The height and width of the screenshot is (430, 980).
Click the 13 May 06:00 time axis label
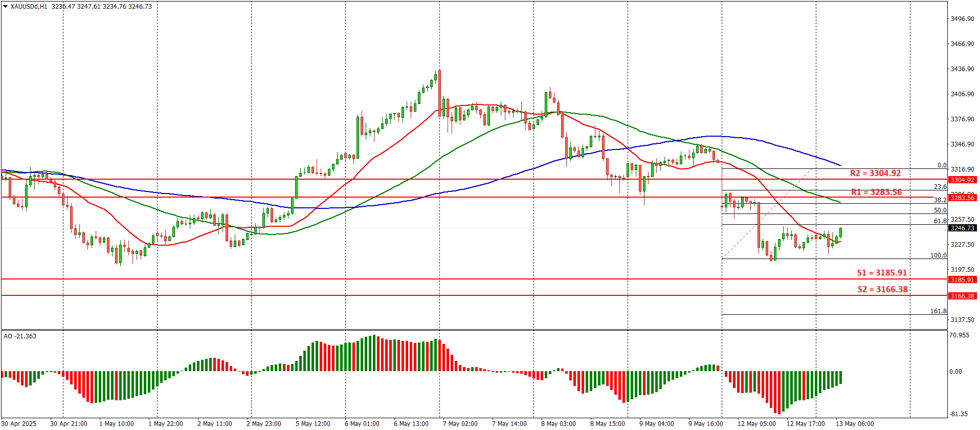(x=855, y=423)
